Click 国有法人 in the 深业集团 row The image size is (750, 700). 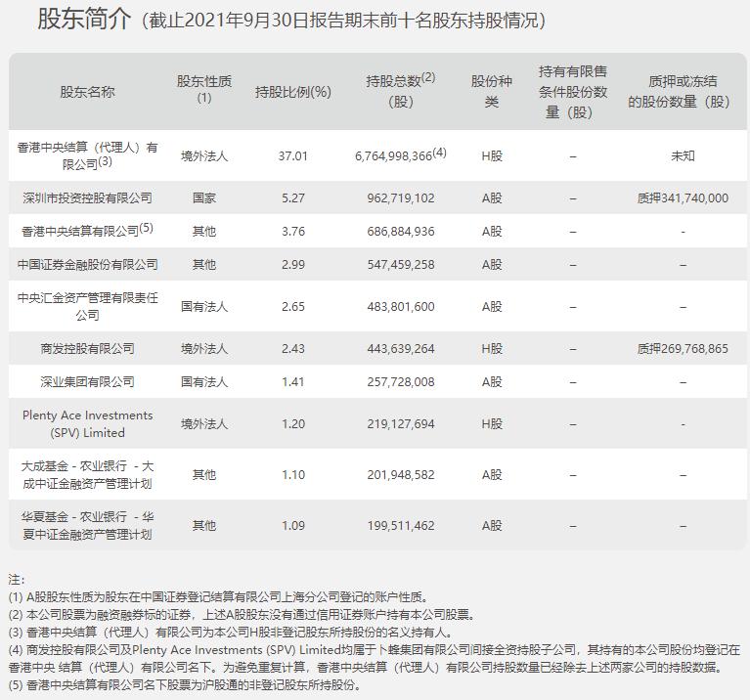(x=204, y=381)
